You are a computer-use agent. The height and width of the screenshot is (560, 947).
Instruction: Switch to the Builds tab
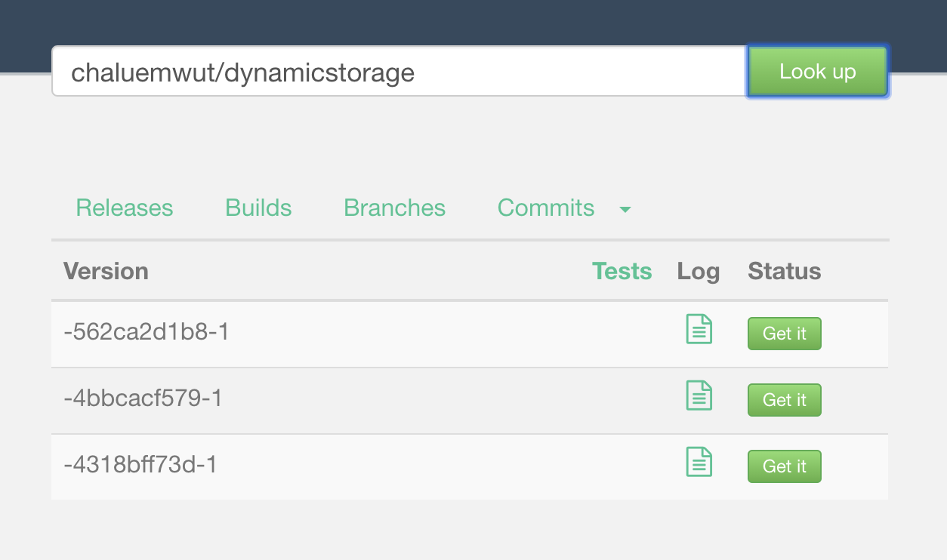[x=258, y=208]
